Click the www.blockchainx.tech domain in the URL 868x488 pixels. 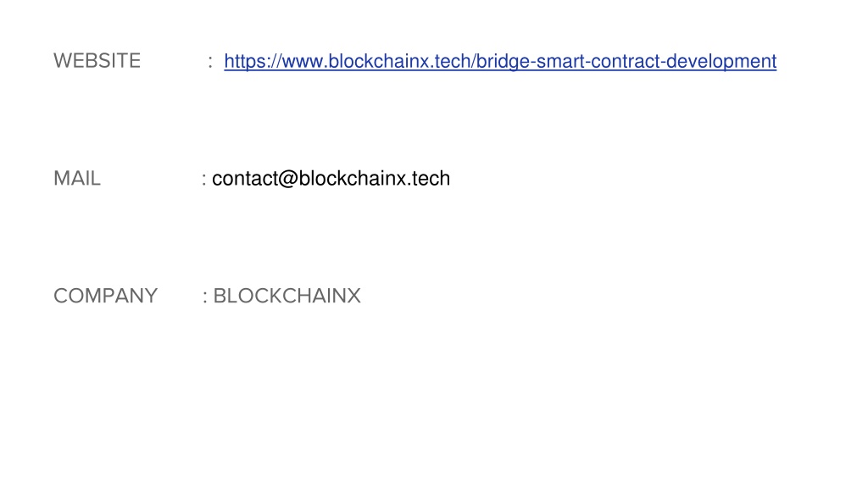tap(376, 61)
